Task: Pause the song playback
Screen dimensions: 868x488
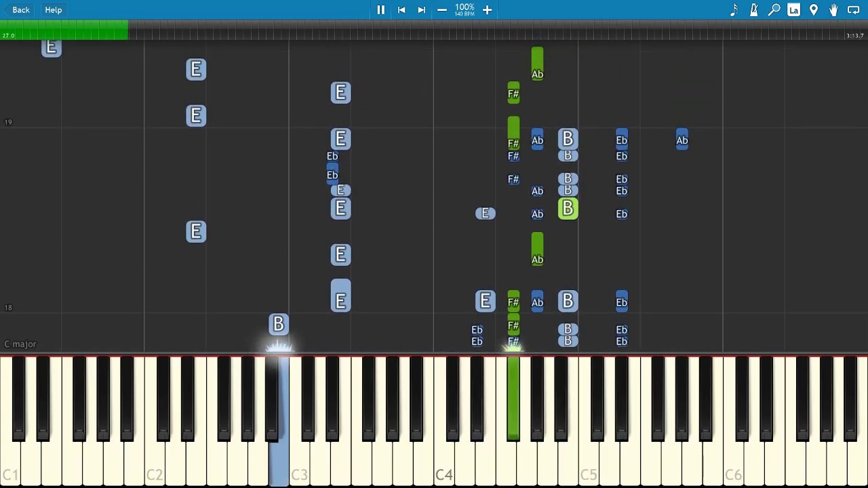Action: [x=380, y=10]
